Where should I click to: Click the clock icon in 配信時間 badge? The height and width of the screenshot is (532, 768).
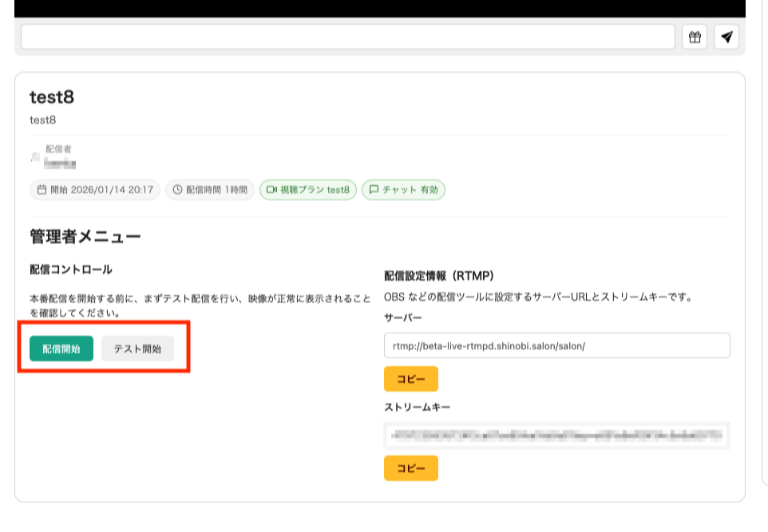(x=177, y=191)
